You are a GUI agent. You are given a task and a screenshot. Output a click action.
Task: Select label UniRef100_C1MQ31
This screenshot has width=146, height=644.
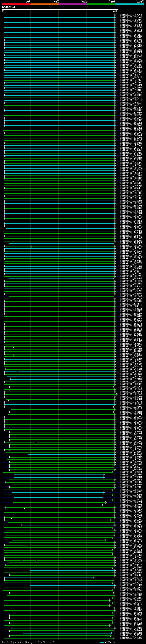[131, 27]
